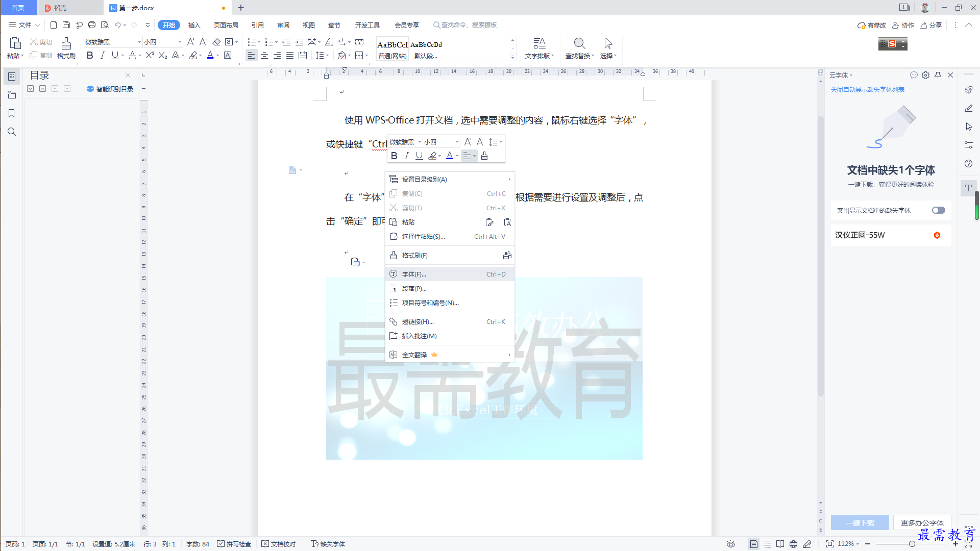Open search magnifier in left sidebar
Image resolution: width=980 pixels, height=551 pixels.
pyautogui.click(x=12, y=132)
